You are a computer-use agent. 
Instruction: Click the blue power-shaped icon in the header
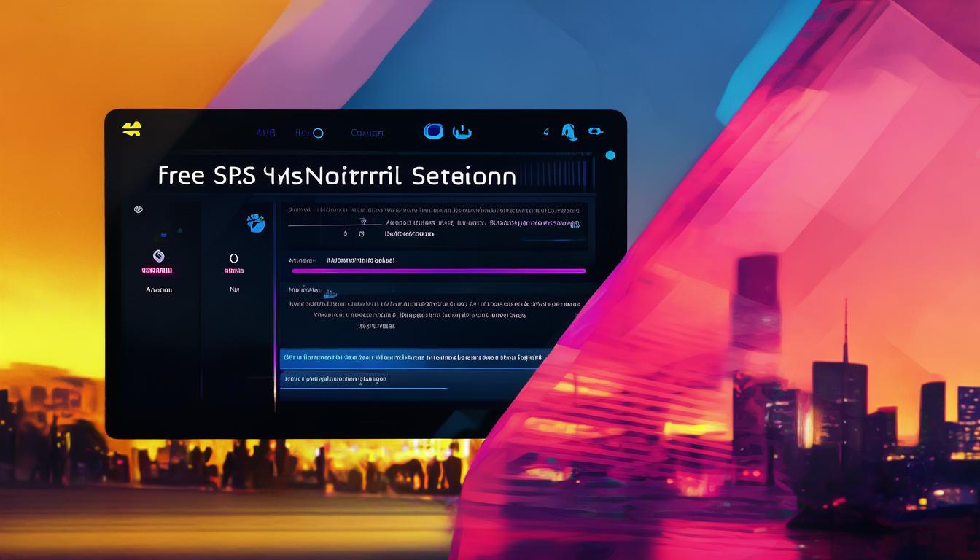(462, 132)
